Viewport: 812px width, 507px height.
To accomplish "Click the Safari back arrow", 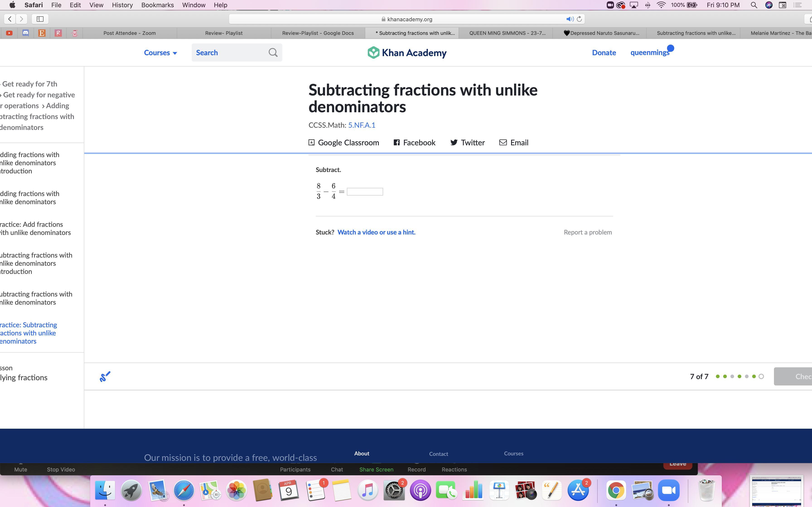I will point(10,19).
